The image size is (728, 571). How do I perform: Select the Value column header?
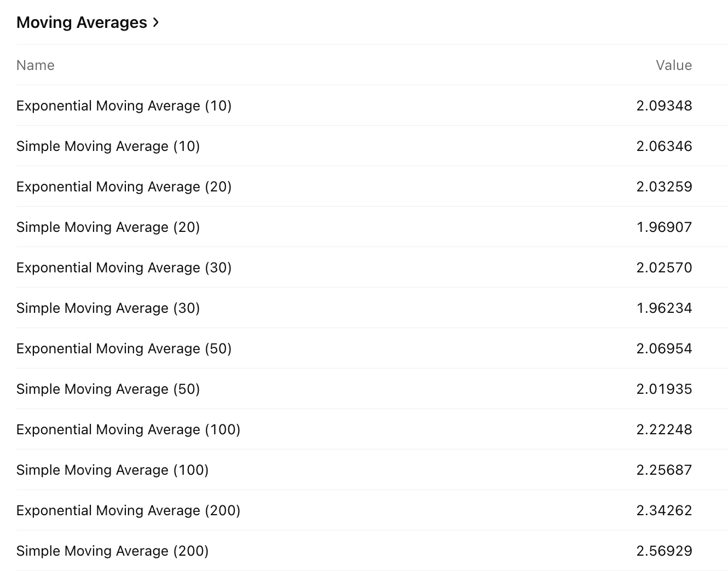point(674,65)
